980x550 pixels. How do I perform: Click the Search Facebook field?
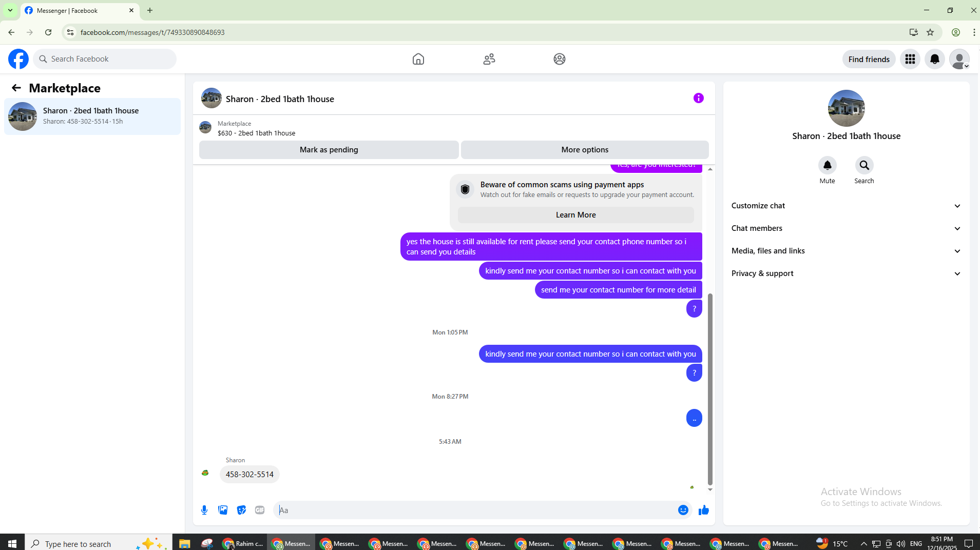pos(105,59)
